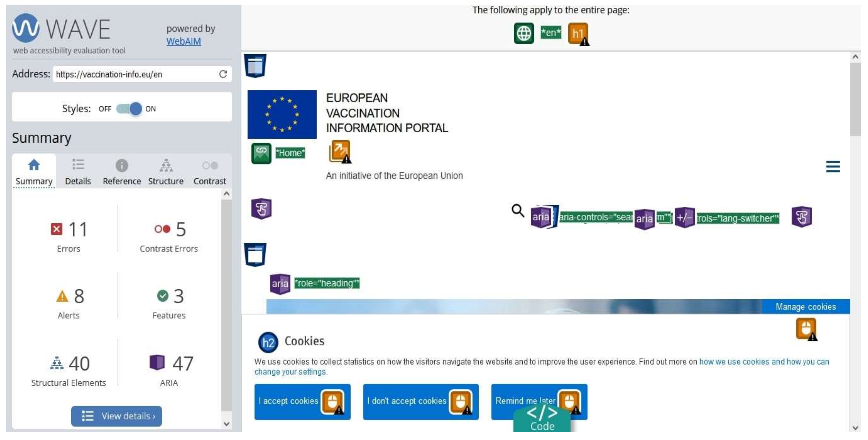Click the summary panel scroll-down arrow

(226, 424)
